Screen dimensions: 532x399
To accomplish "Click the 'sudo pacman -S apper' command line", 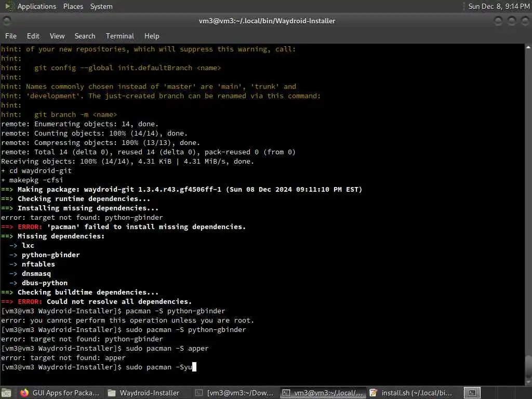I will pyautogui.click(x=105, y=349).
